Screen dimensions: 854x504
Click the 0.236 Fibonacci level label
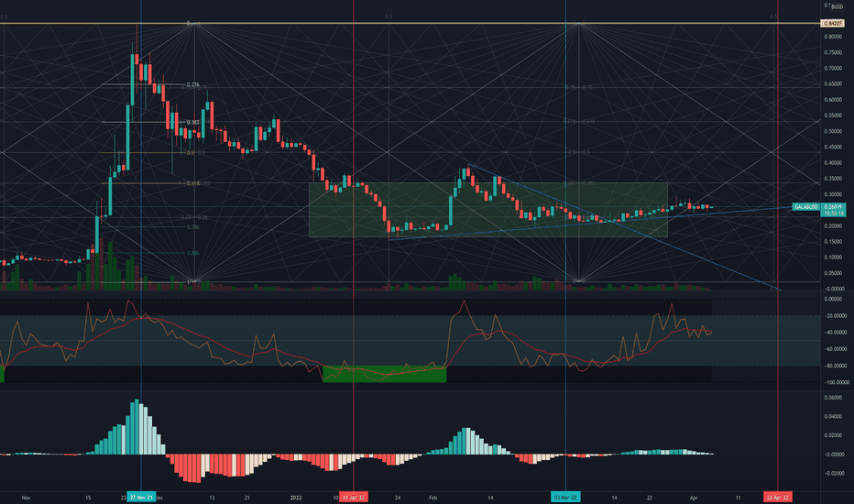192,85
